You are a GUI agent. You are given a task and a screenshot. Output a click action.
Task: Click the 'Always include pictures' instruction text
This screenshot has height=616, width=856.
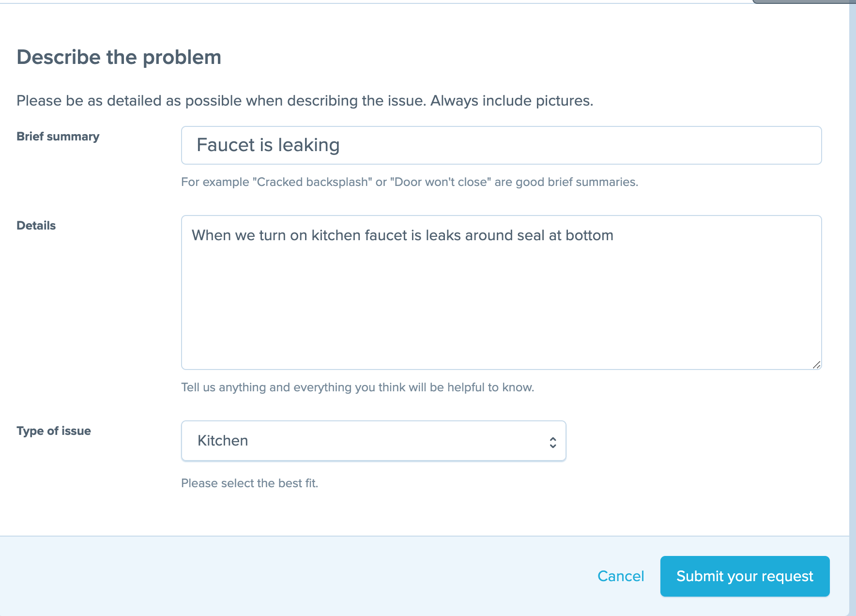click(x=512, y=101)
